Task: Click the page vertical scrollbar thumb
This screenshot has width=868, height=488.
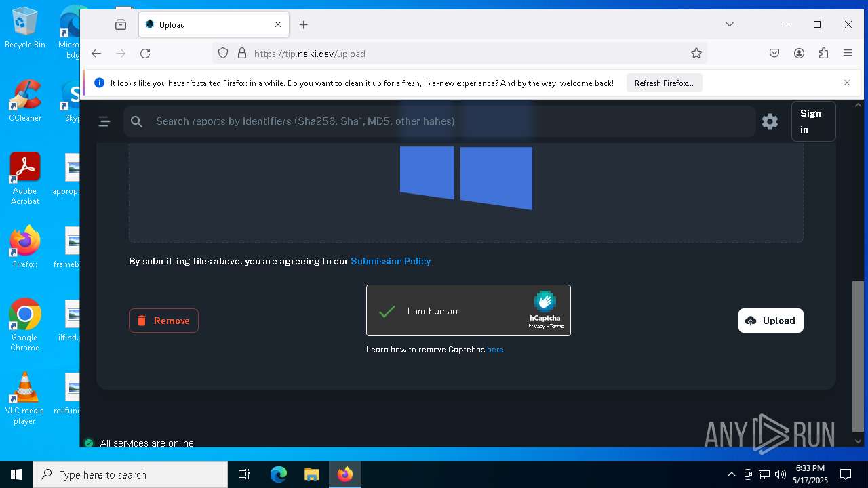Action: (x=858, y=356)
